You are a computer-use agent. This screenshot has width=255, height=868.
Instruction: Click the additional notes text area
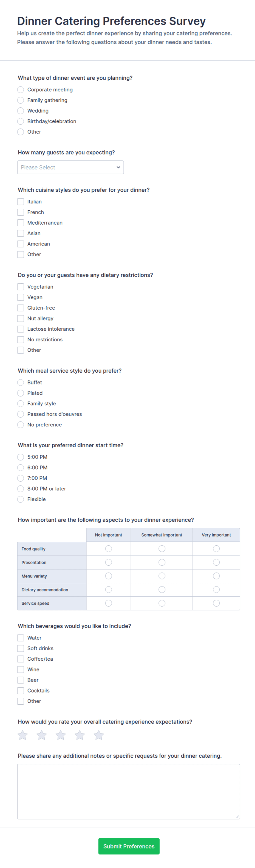129,791
